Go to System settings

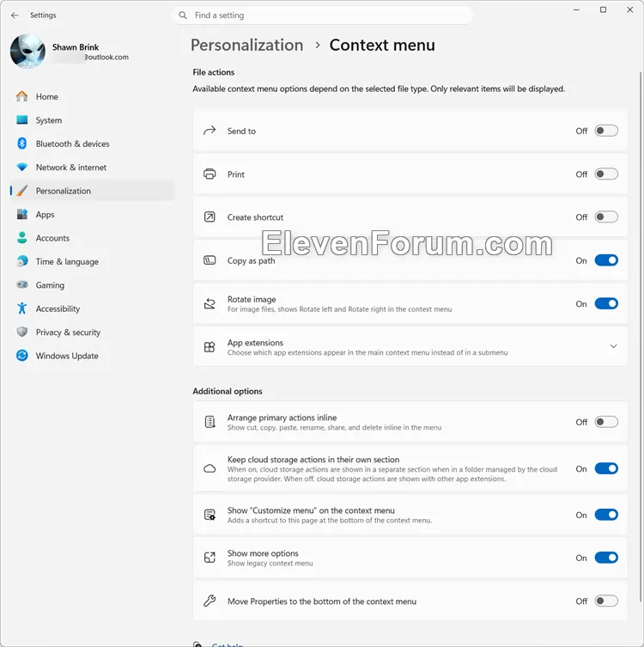(93, 120)
